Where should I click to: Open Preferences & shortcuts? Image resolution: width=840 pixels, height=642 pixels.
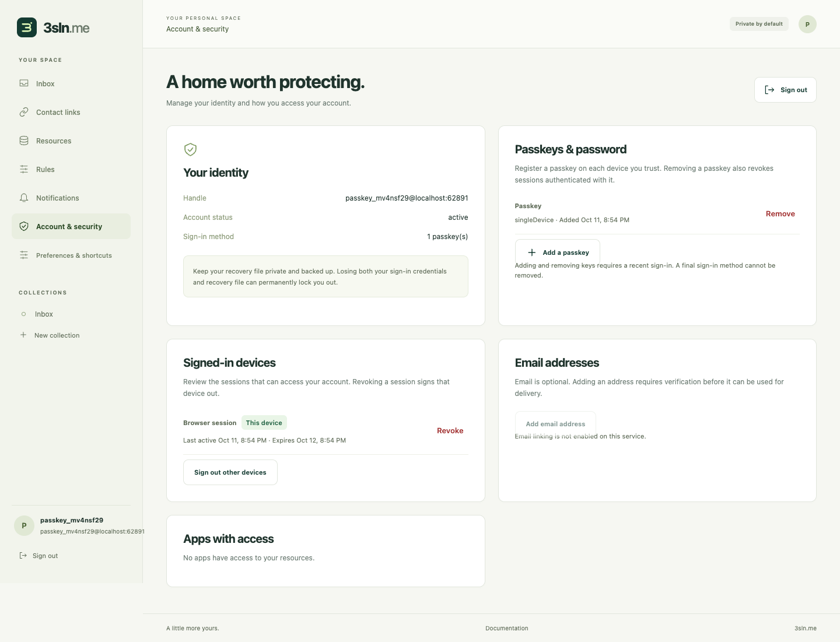[x=71, y=255]
